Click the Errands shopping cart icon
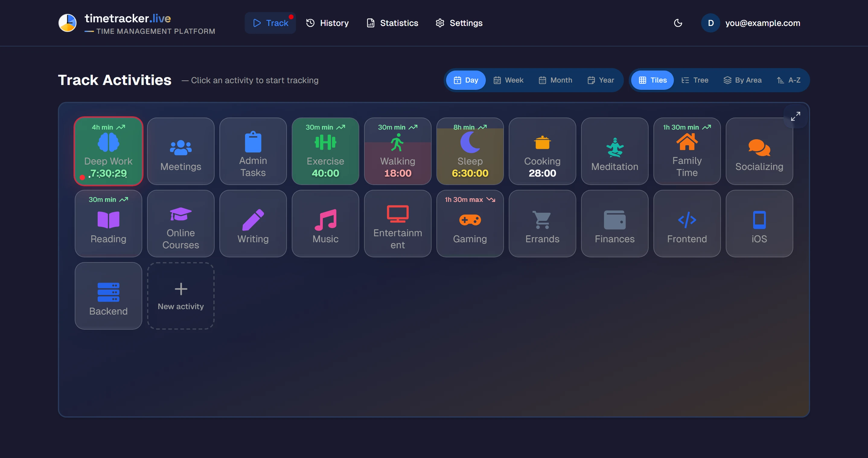The width and height of the screenshot is (868, 458). tap(542, 220)
